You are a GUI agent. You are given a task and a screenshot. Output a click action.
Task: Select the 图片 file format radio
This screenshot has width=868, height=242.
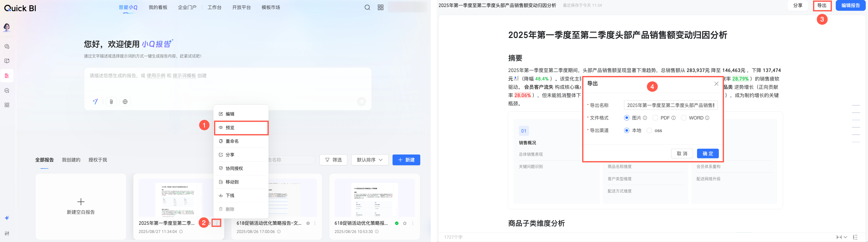pos(626,118)
